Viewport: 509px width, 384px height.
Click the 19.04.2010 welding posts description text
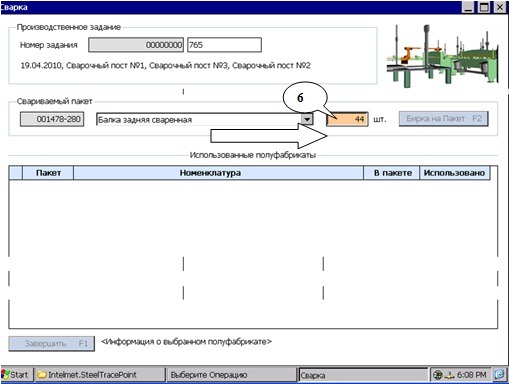tap(165, 65)
